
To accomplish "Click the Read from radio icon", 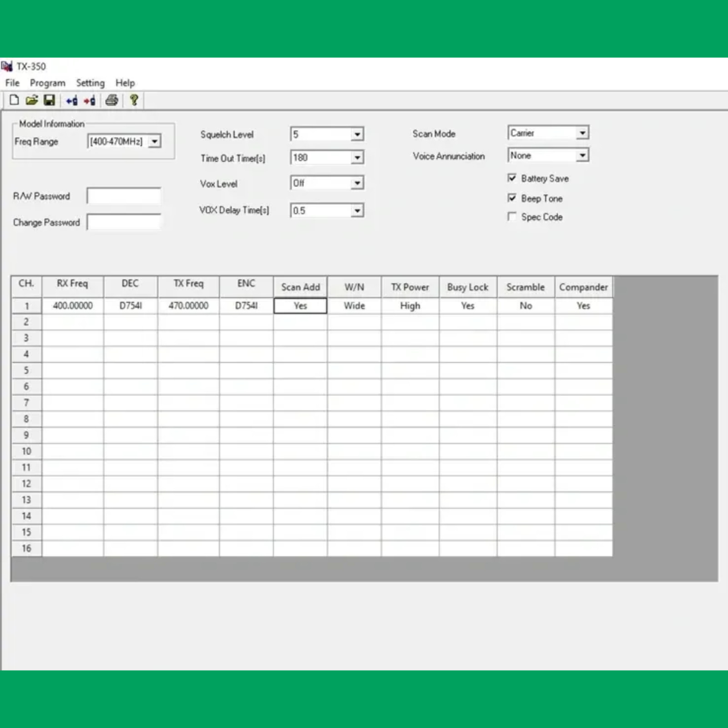I will tap(72, 101).
